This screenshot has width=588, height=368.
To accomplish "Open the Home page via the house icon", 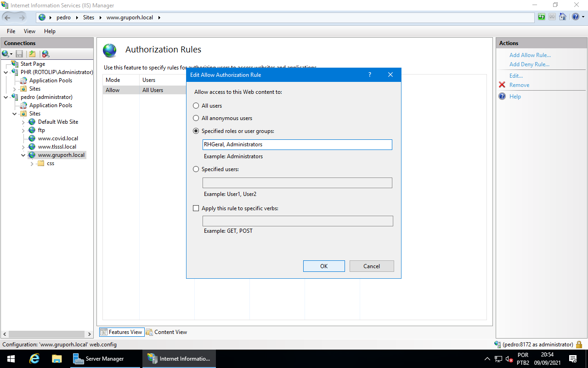I will pos(563,17).
